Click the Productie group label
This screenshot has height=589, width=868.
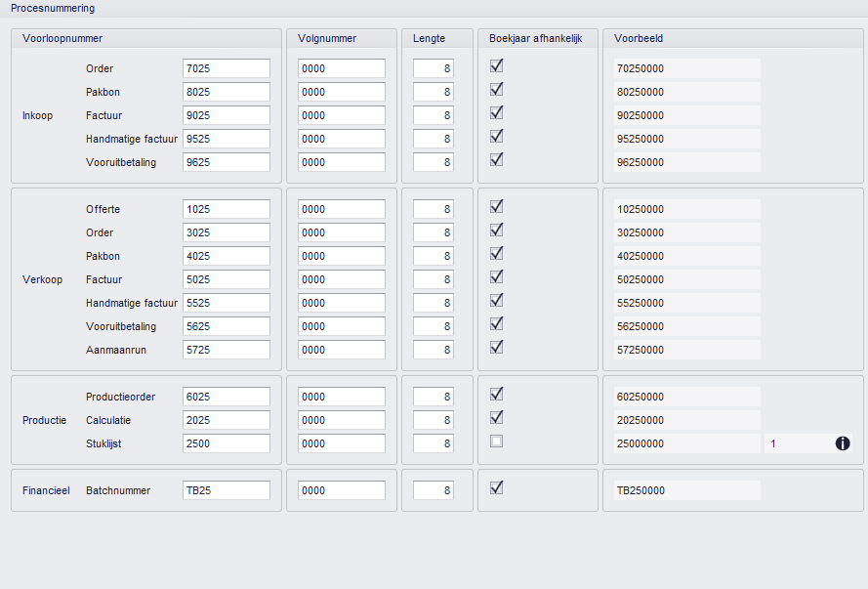[44, 420]
